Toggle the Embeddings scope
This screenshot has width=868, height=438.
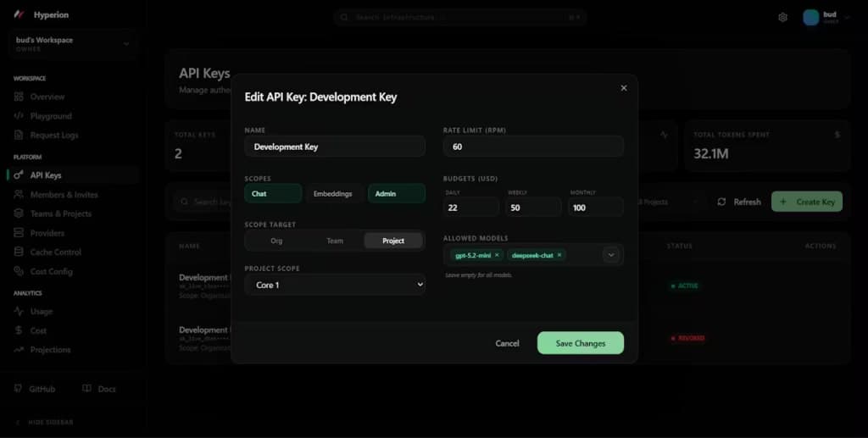(332, 193)
